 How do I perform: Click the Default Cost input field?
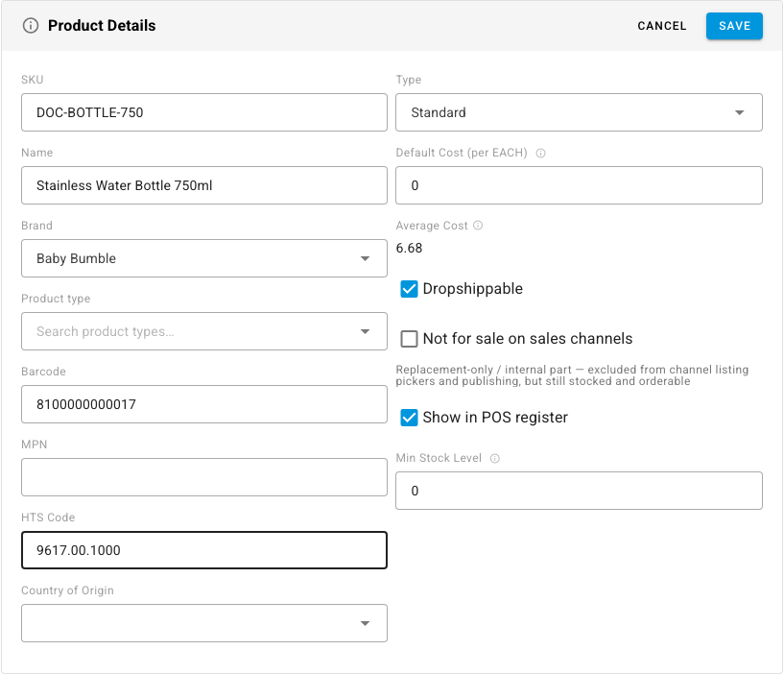[x=579, y=185]
